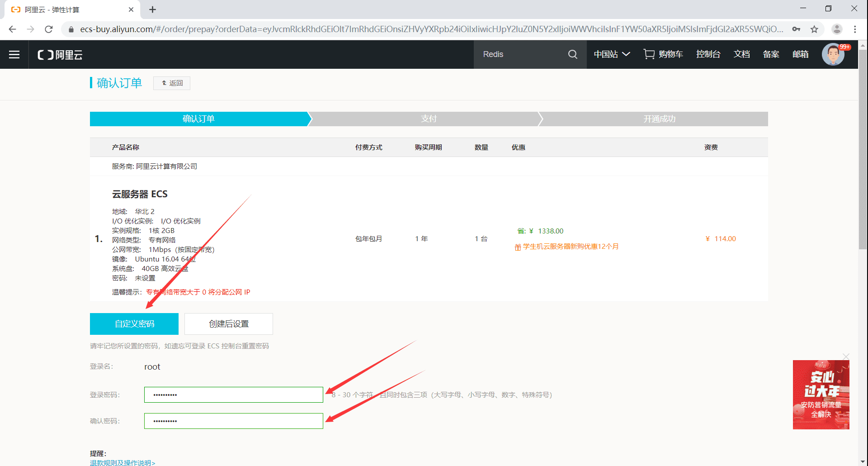Screen dimensions: 868x466
Task: Open the user avatar profile
Action: pyautogui.click(x=833, y=54)
